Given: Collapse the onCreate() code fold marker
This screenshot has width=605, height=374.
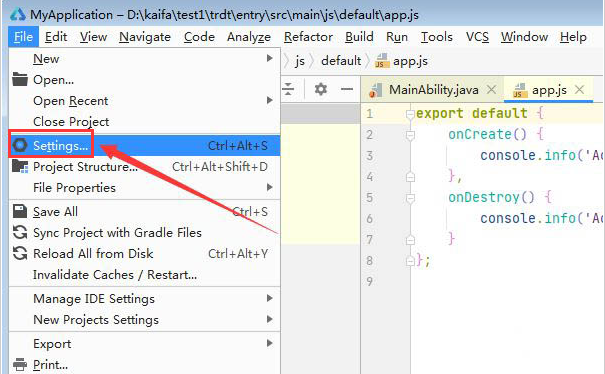Looking at the screenshot, I should [410, 135].
